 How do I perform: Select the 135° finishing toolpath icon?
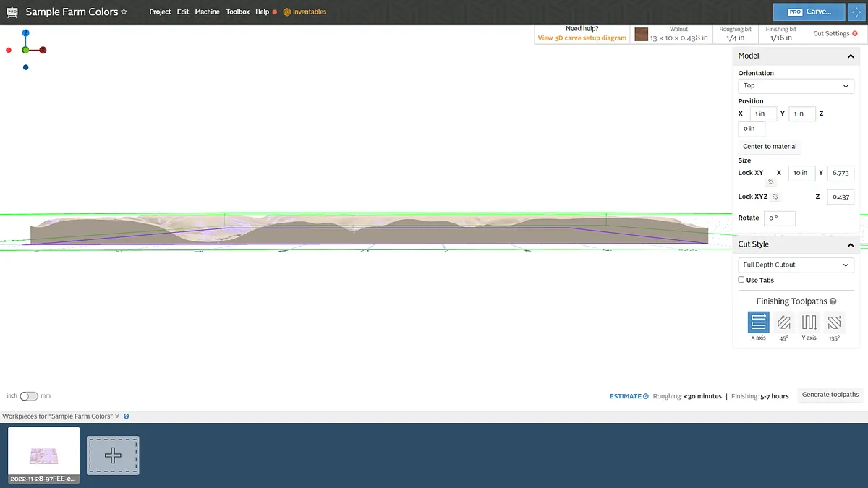point(835,322)
